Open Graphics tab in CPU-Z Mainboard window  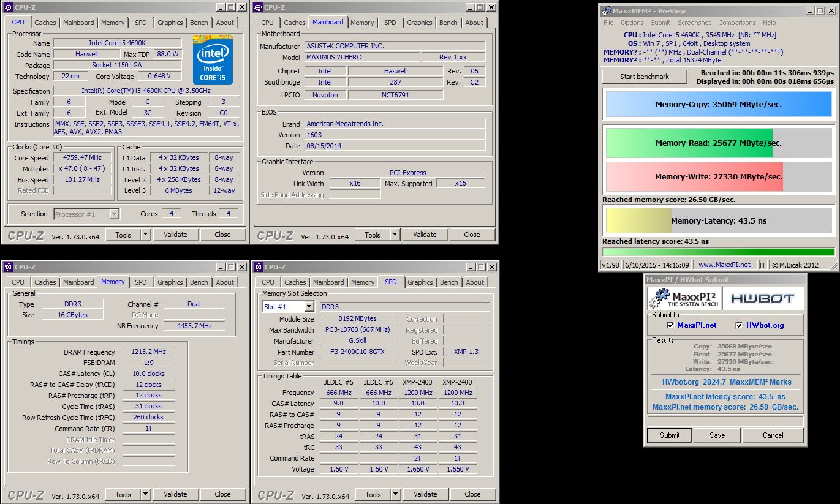420,23
